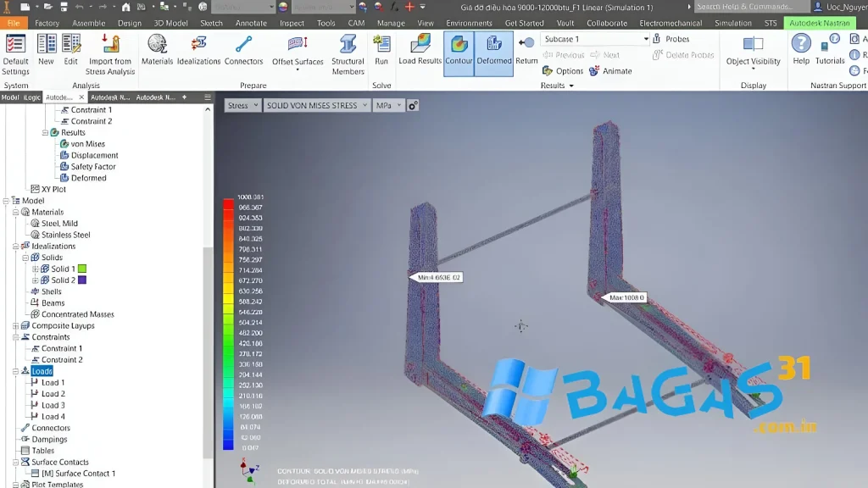Screen dimensions: 868x488
Task: Open Object Visibility menu
Action: (753, 52)
